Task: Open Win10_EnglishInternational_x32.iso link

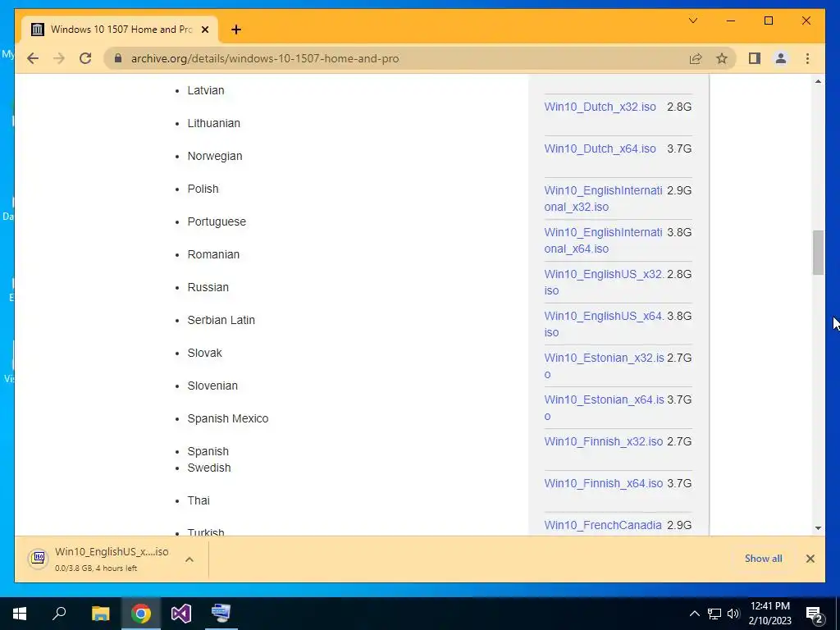Action: click(x=603, y=199)
